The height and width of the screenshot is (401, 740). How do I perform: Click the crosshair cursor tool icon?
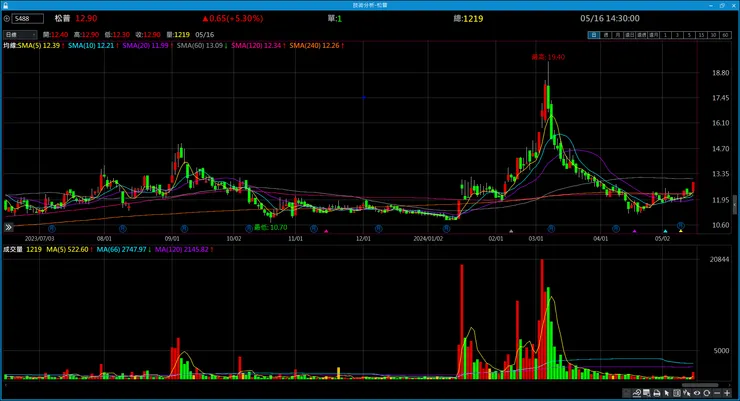point(687,393)
